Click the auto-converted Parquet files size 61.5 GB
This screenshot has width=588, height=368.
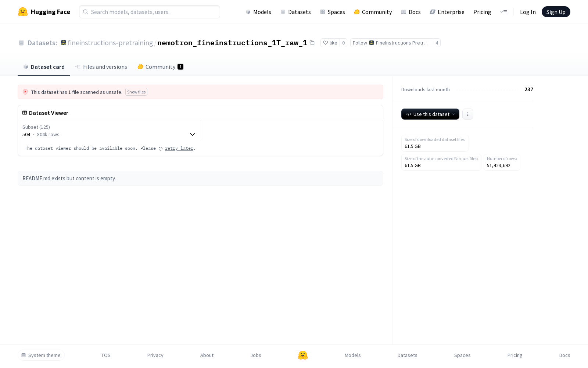tap(413, 165)
